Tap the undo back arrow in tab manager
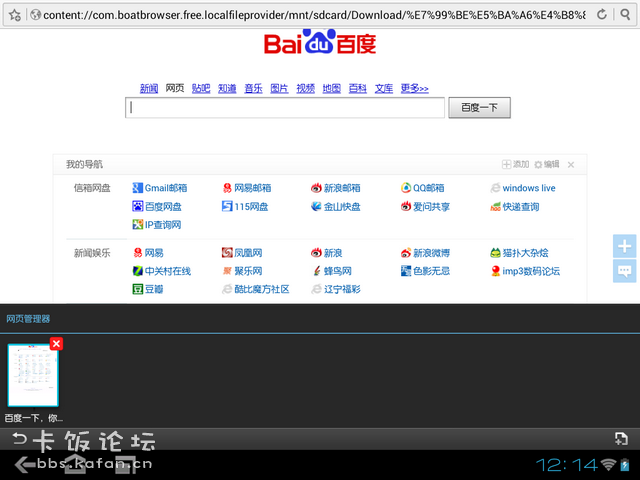 pos(19,439)
